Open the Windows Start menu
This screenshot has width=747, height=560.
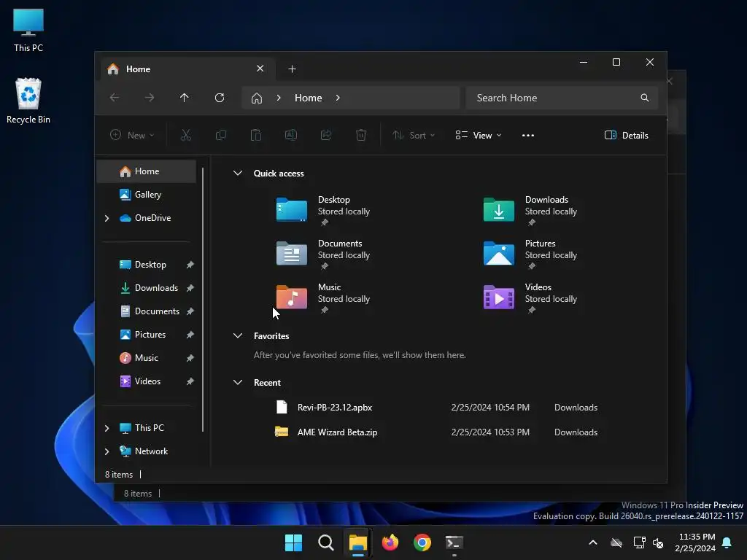[293, 542]
